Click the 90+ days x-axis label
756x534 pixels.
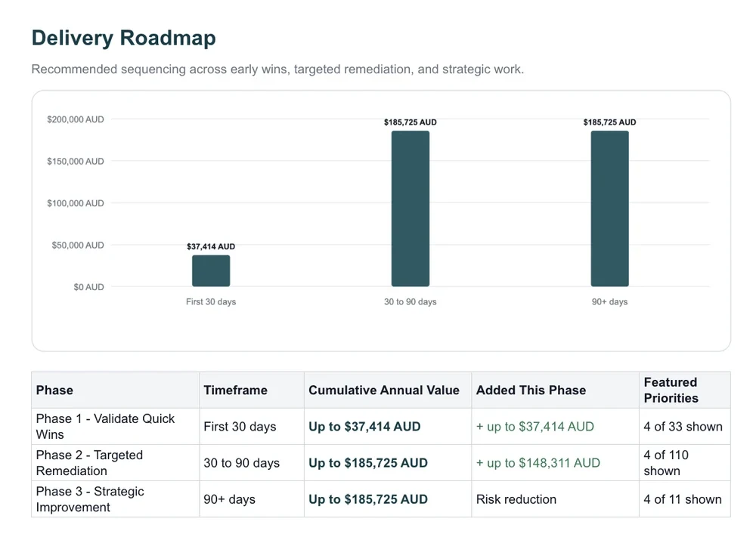[x=609, y=302]
